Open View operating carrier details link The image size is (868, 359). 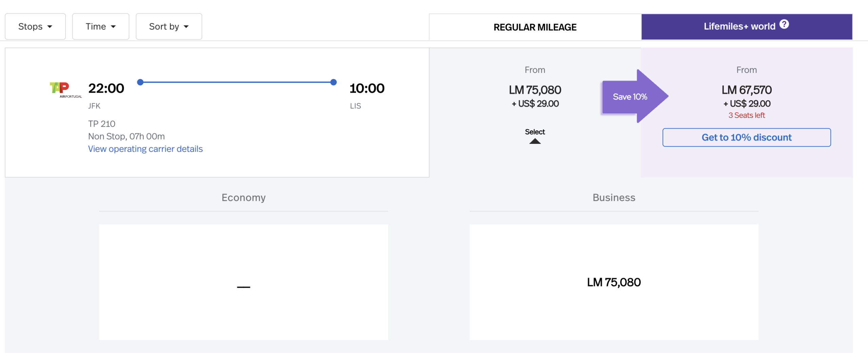click(145, 149)
